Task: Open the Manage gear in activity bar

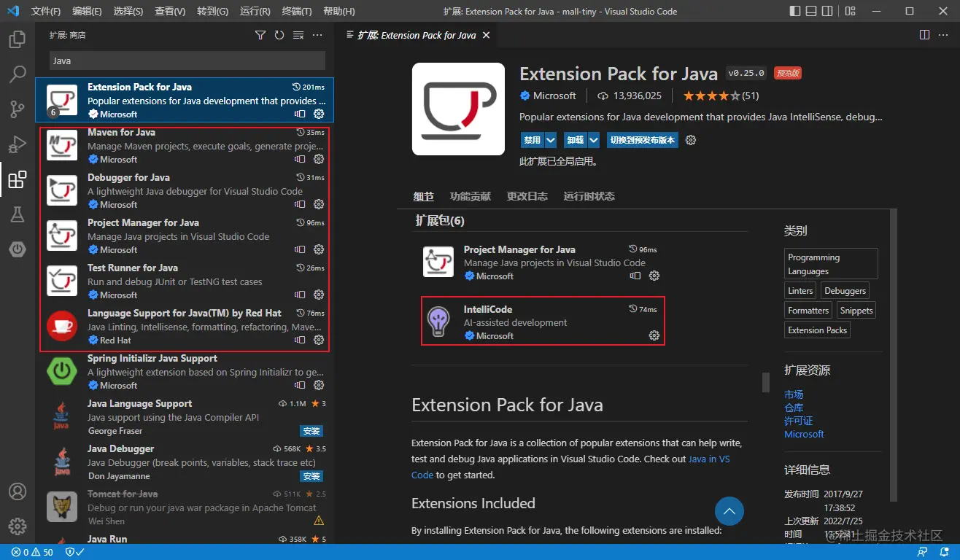Action: click(18, 526)
